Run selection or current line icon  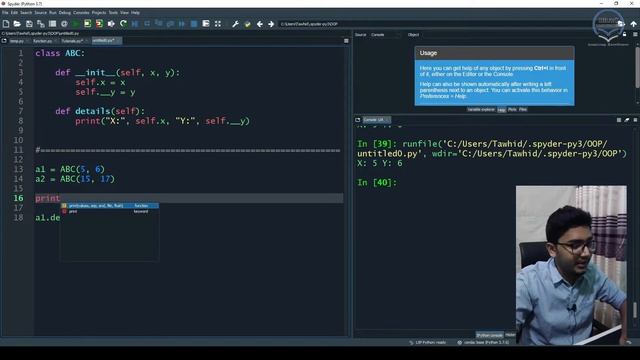tap(111, 24)
